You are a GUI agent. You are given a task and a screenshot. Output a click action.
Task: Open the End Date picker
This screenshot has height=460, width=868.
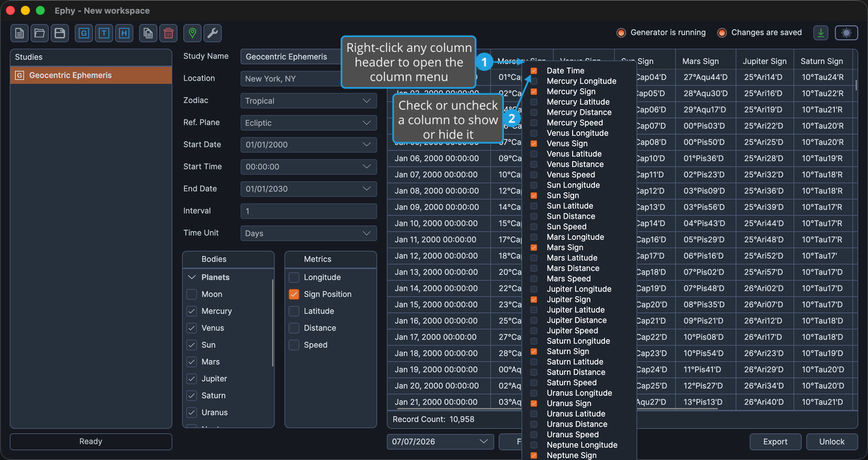point(309,189)
